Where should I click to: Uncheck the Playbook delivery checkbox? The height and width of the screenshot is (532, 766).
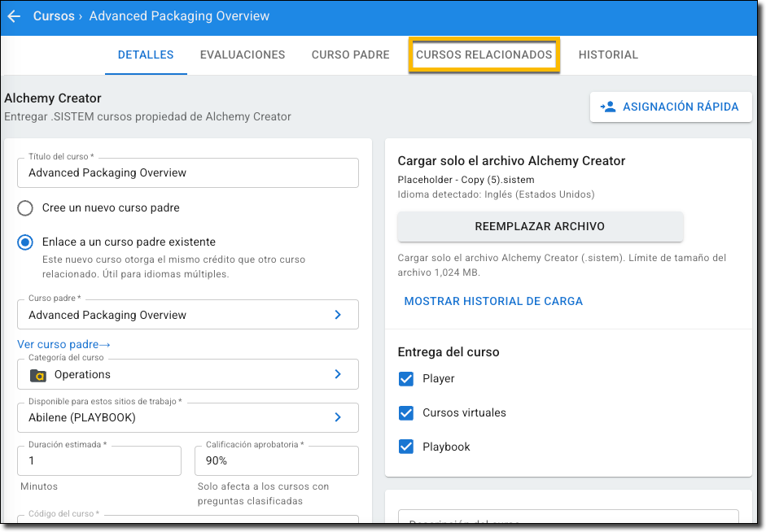pos(406,447)
